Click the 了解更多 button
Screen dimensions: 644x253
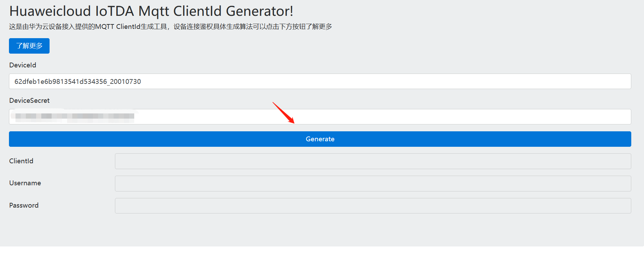29,46
